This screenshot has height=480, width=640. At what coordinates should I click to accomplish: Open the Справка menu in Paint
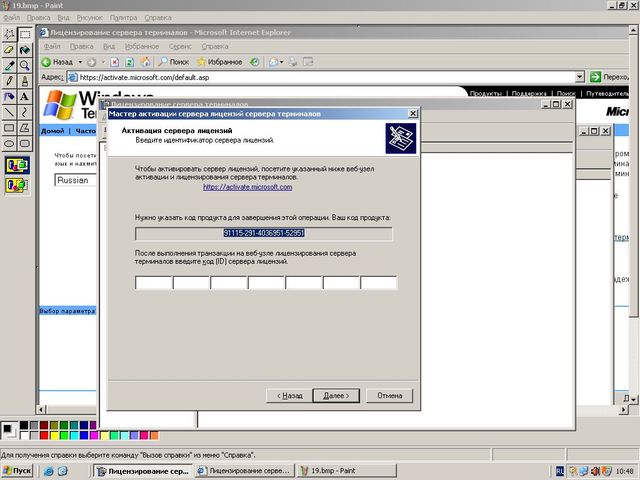point(158,18)
